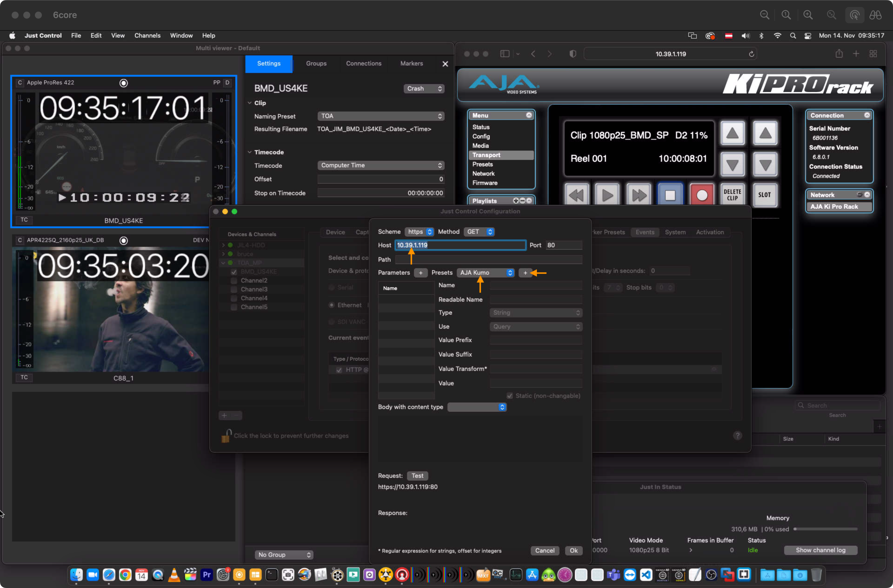Click the SLOT button on KiPro
This screenshot has width=893, height=588.
click(x=765, y=195)
